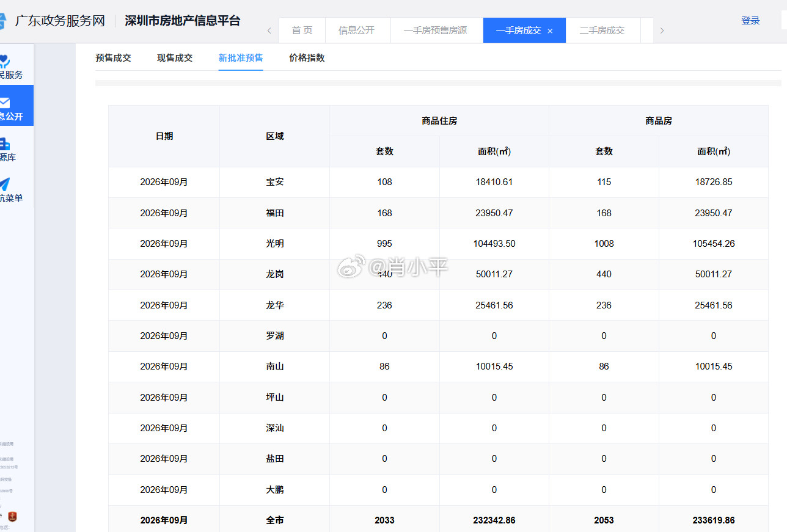This screenshot has height=532, width=787.
Task: Select the 现售成交 sub-tab
Action: pyautogui.click(x=175, y=58)
